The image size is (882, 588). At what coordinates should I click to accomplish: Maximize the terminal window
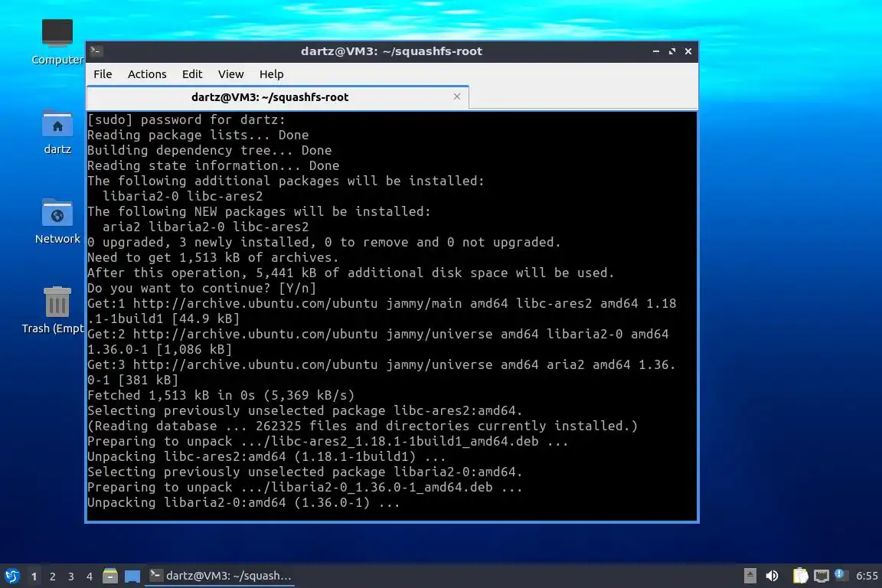point(671,51)
